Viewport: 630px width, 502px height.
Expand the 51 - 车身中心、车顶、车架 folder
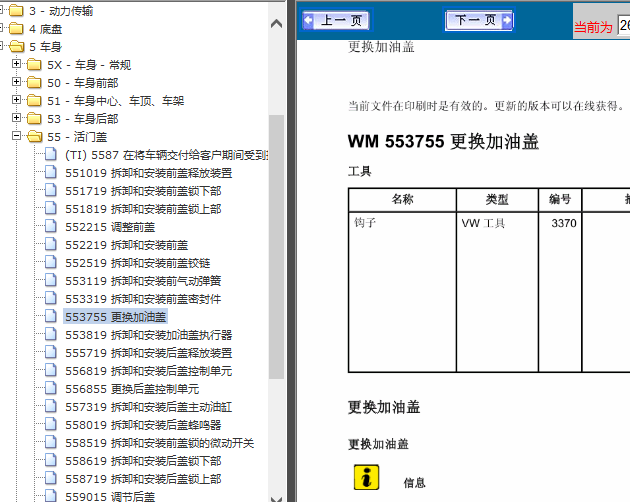coord(16,99)
